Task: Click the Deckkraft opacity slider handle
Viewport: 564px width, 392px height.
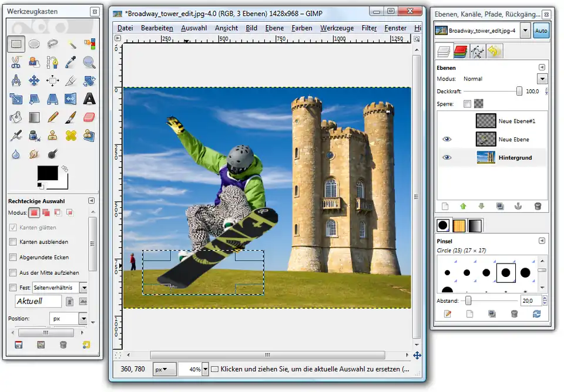Action: [x=519, y=92]
